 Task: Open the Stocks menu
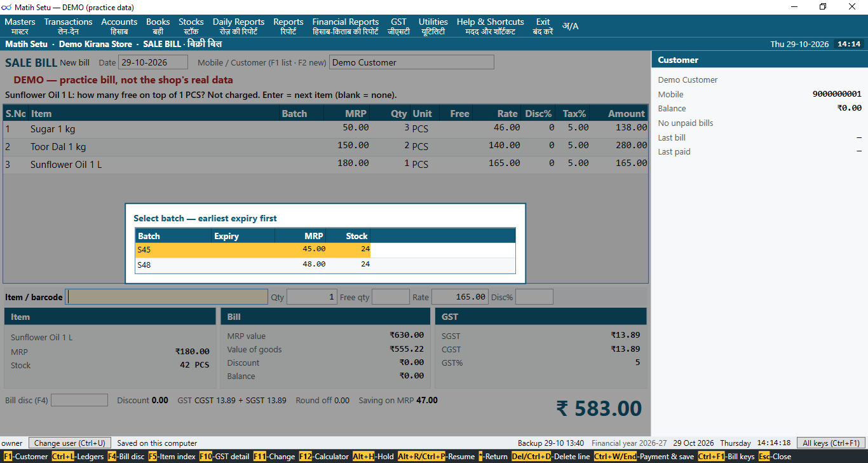click(191, 26)
